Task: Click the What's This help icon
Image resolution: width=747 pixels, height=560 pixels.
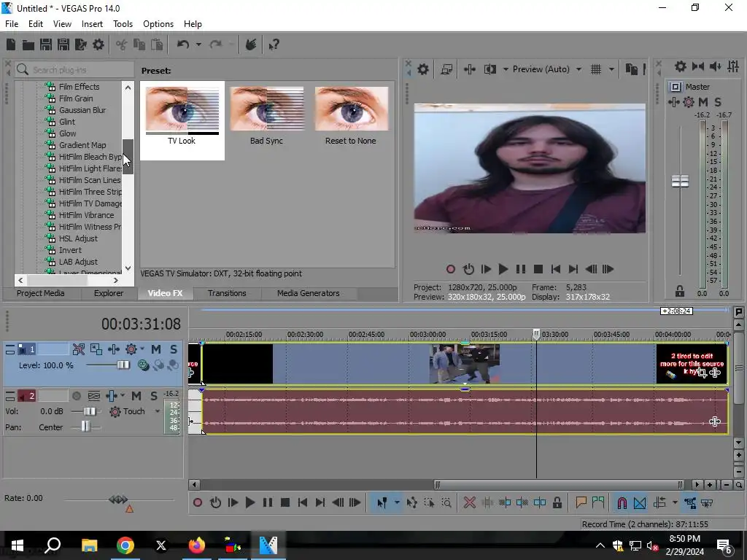Action: (x=274, y=44)
